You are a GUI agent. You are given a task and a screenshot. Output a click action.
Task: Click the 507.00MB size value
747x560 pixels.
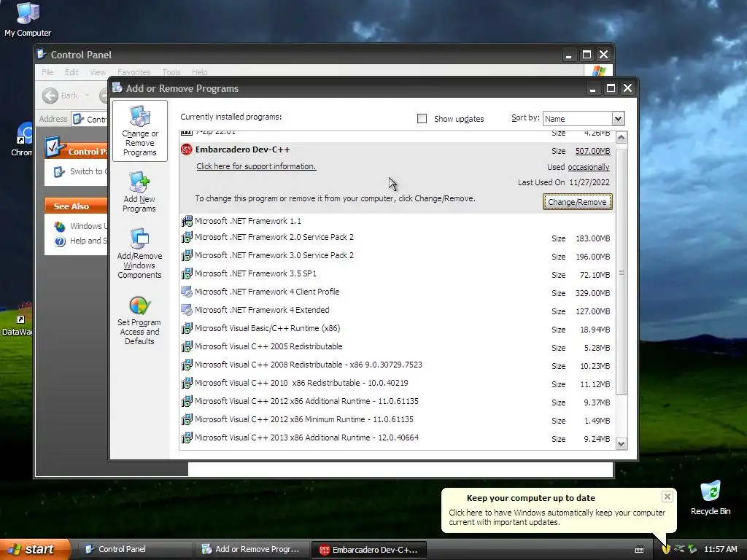click(x=592, y=151)
